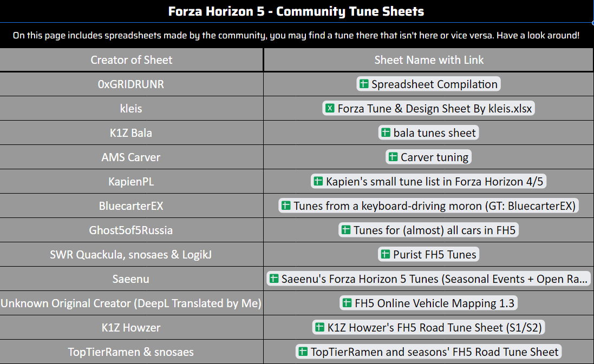Select the BluecarterEX creator cell
The image size is (594, 364).
[x=131, y=206]
